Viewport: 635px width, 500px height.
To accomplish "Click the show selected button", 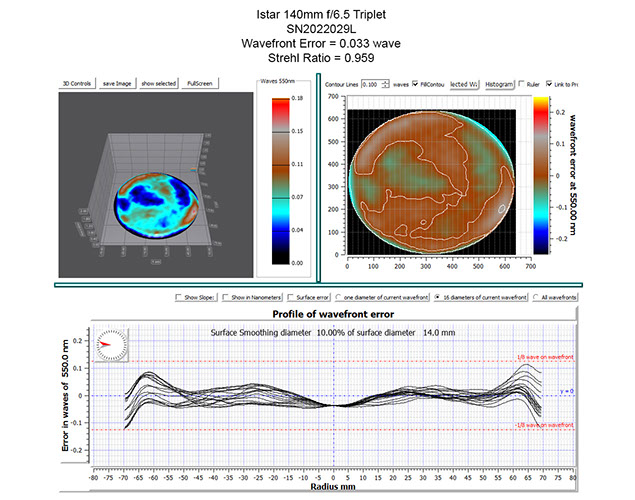I will coord(159,84).
